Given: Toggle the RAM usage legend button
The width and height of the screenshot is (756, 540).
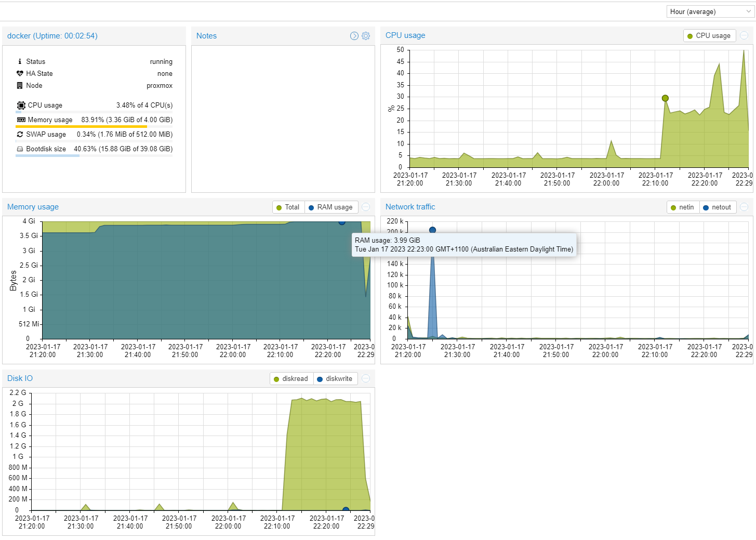Looking at the screenshot, I should pyautogui.click(x=331, y=207).
